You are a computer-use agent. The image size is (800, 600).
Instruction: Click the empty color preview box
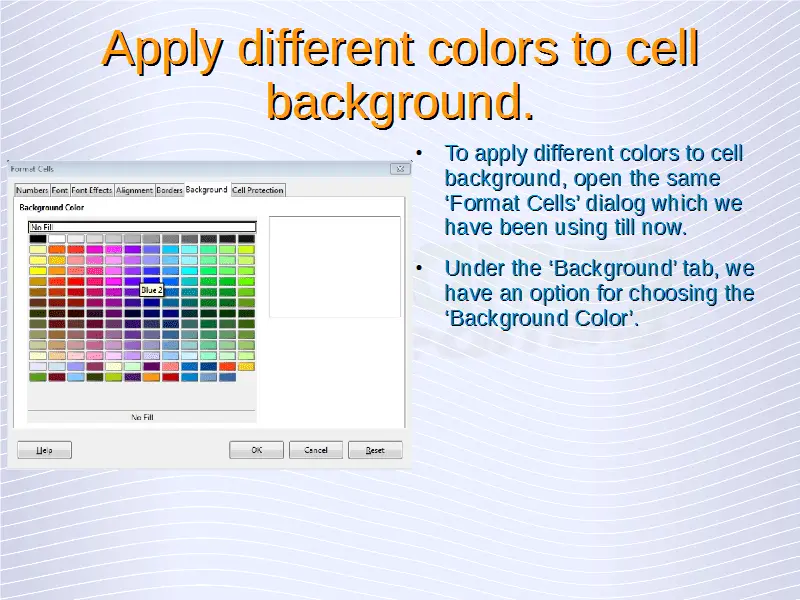pyautogui.click(x=335, y=266)
